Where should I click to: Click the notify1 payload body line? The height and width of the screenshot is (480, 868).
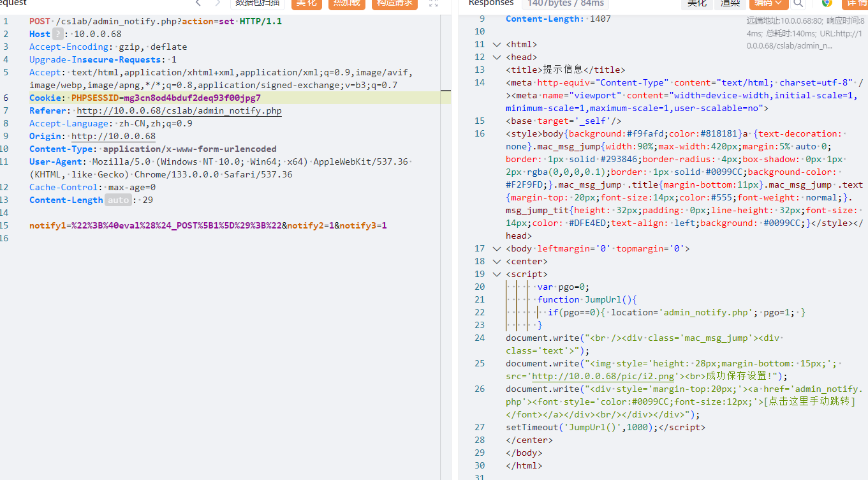tap(208, 225)
